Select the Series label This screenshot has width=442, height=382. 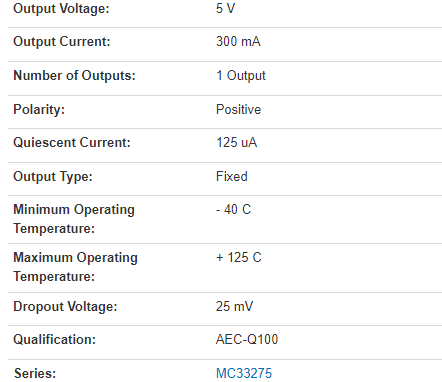coord(35,373)
